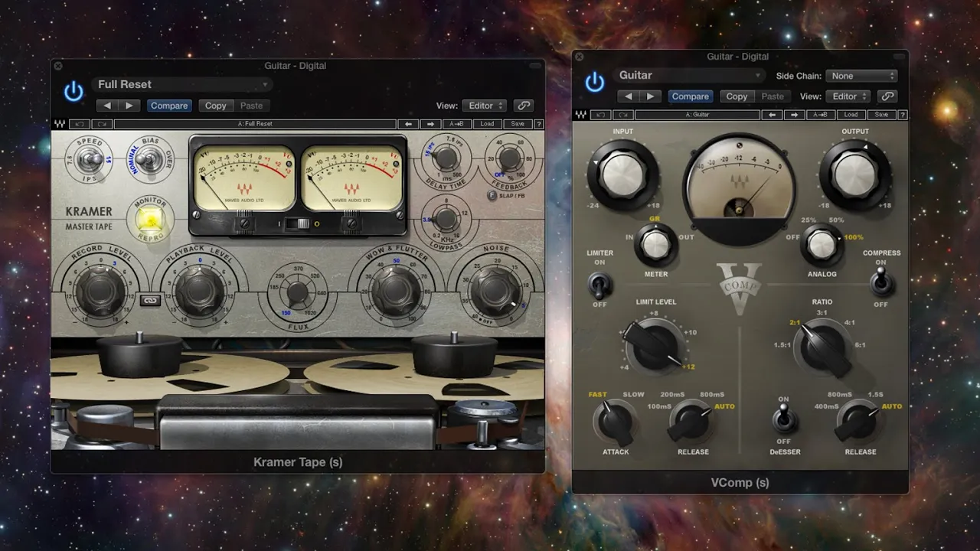Bypass VComp using its blue power icon

click(595, 83)
